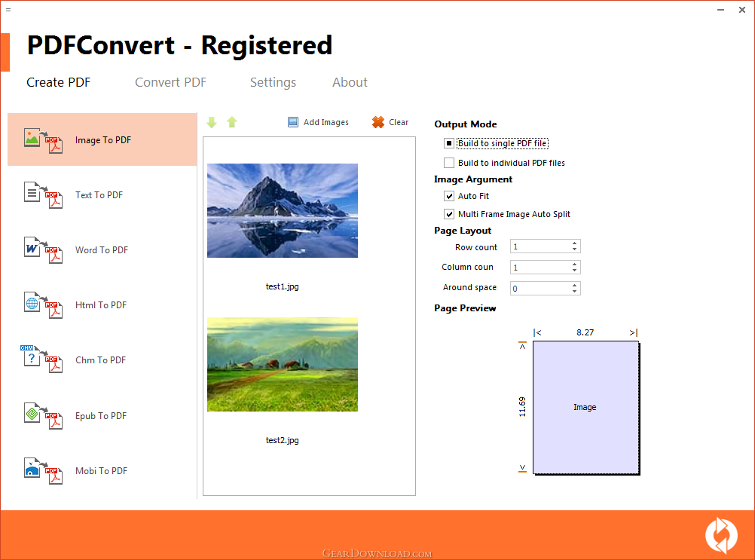Click the Html To PDF icon

coord(44,304)
